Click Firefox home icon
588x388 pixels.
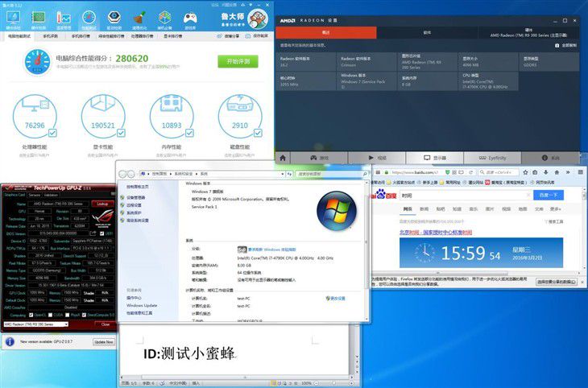(x=557, y=172)
